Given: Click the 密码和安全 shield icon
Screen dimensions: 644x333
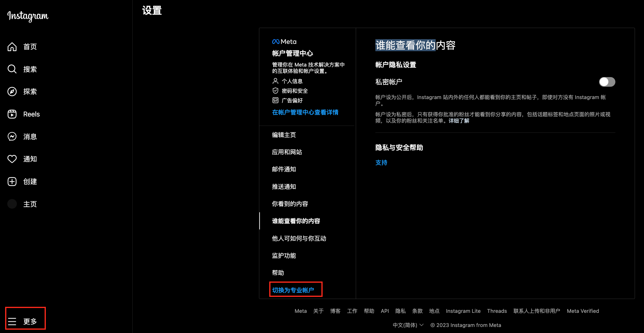Looking at the screenshot, I should (x=275, y=91).
